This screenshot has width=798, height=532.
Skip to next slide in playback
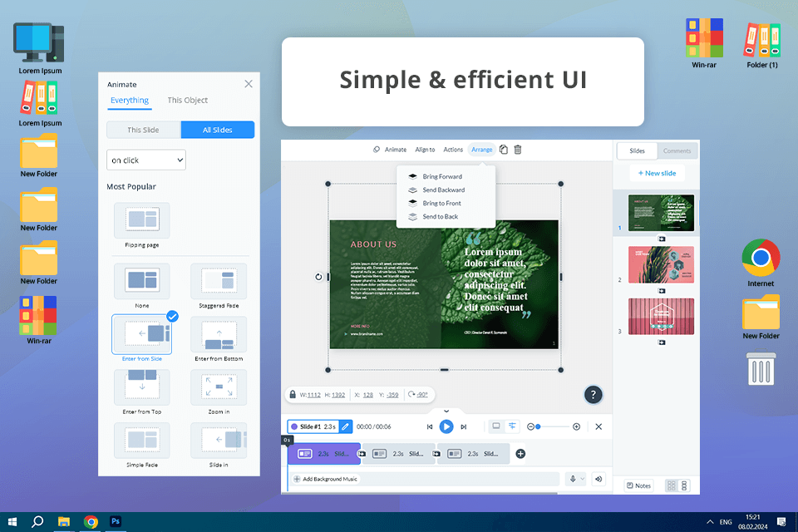tap(464, 426)
